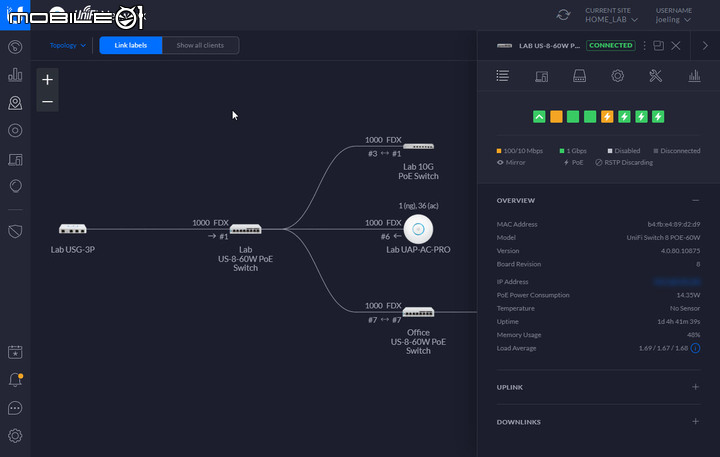This screenshot has width=720, height=457.
Task: Toggle Show all clients
Action: coord(200,45)
